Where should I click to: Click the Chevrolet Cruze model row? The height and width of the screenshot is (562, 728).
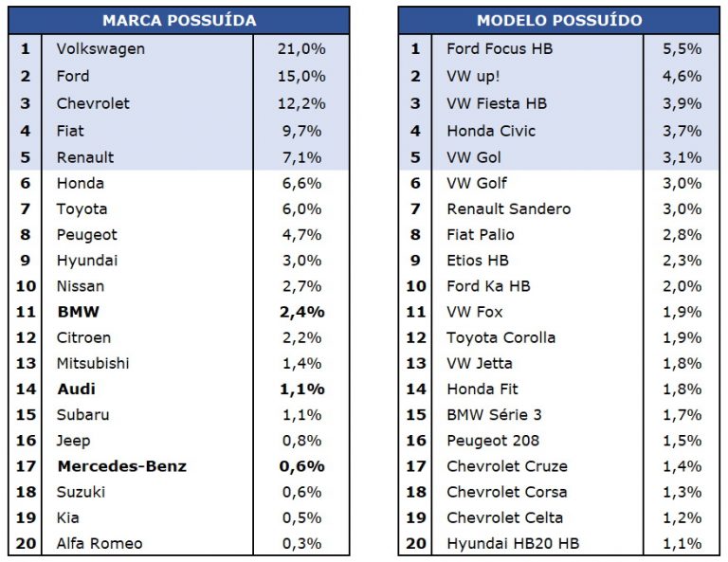507,465
